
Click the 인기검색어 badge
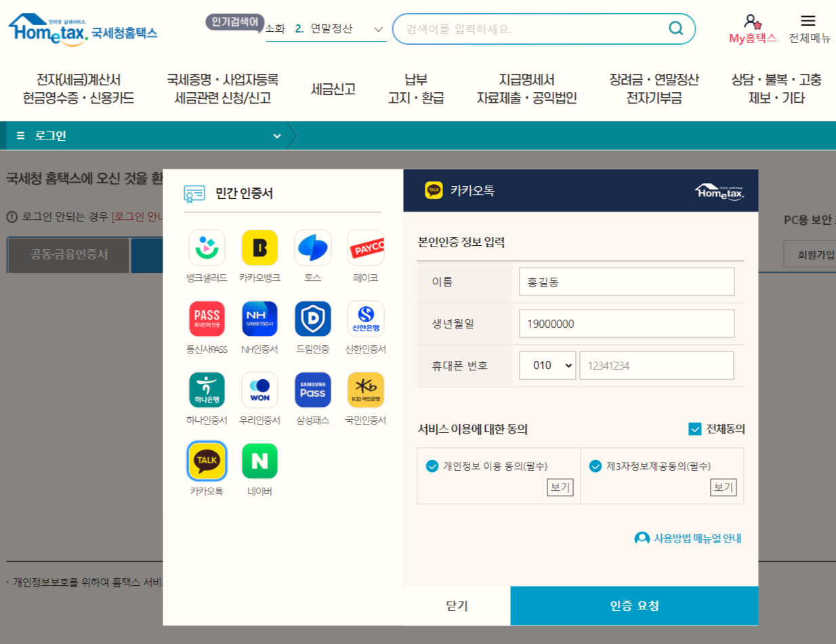coord(235,22)
